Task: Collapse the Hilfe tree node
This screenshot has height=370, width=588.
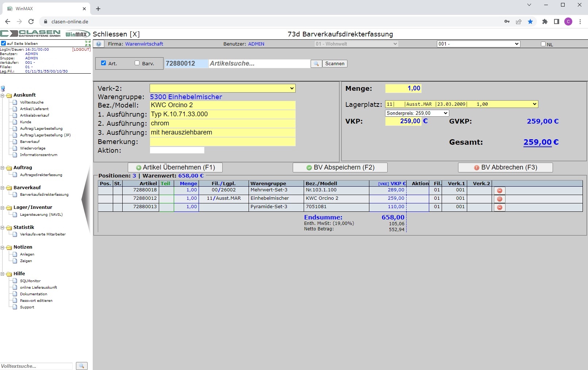Action: [3, 274]
